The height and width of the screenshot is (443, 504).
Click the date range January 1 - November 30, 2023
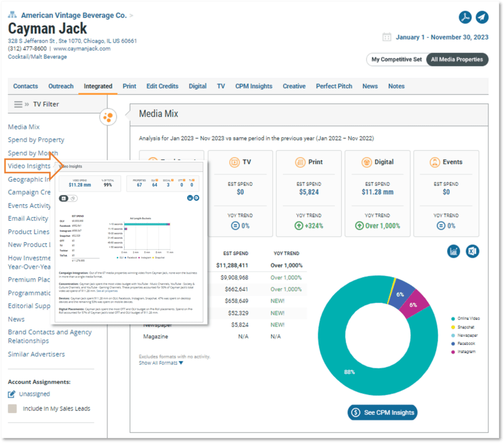point(442,37)
